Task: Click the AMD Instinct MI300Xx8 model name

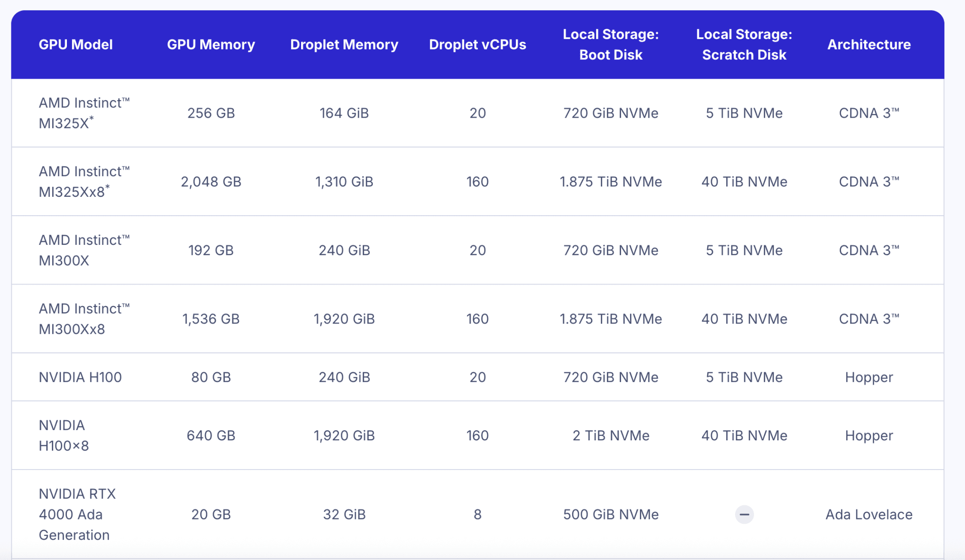Action: pyautogui.click(x=84, y=319)
